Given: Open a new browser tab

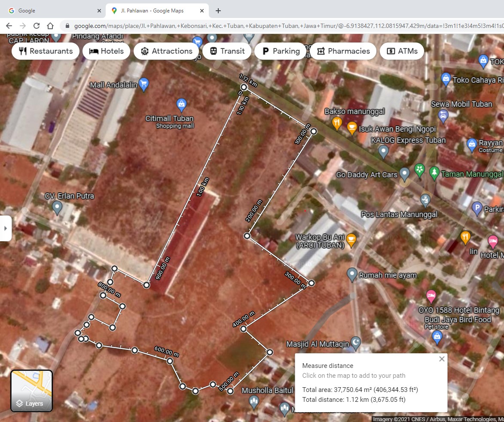Looking at the screenshot, I should 218,11.
